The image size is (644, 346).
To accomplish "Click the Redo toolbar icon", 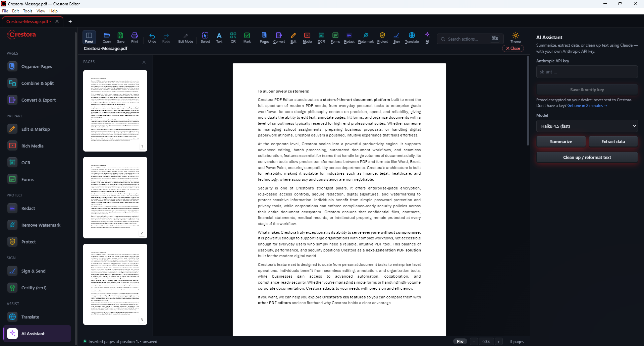I will coord(166,38).
